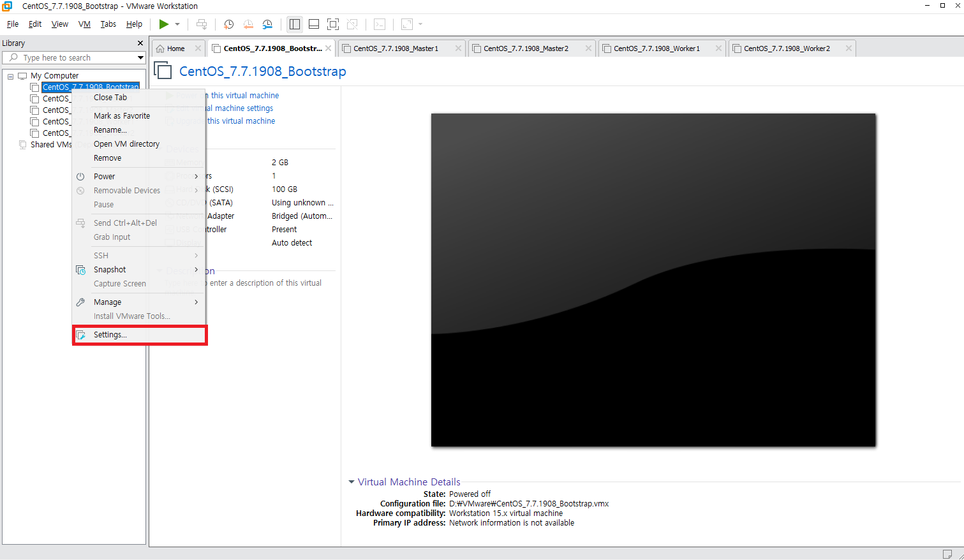
Task: Choose Settings... in context menu
Action: (139, 335)
